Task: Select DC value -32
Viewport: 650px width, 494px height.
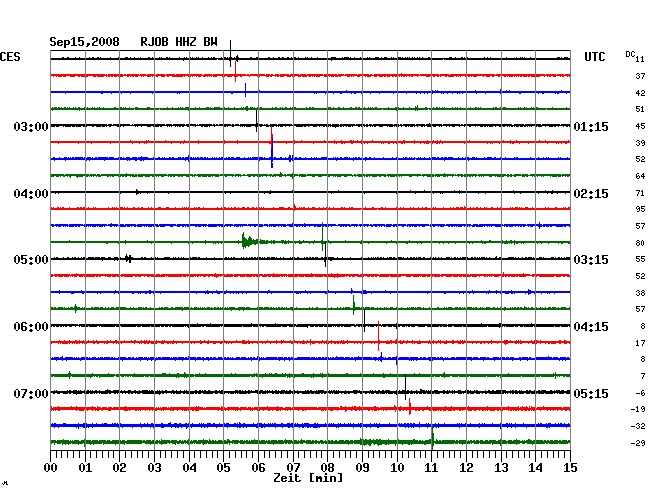Action: point(638,426)
